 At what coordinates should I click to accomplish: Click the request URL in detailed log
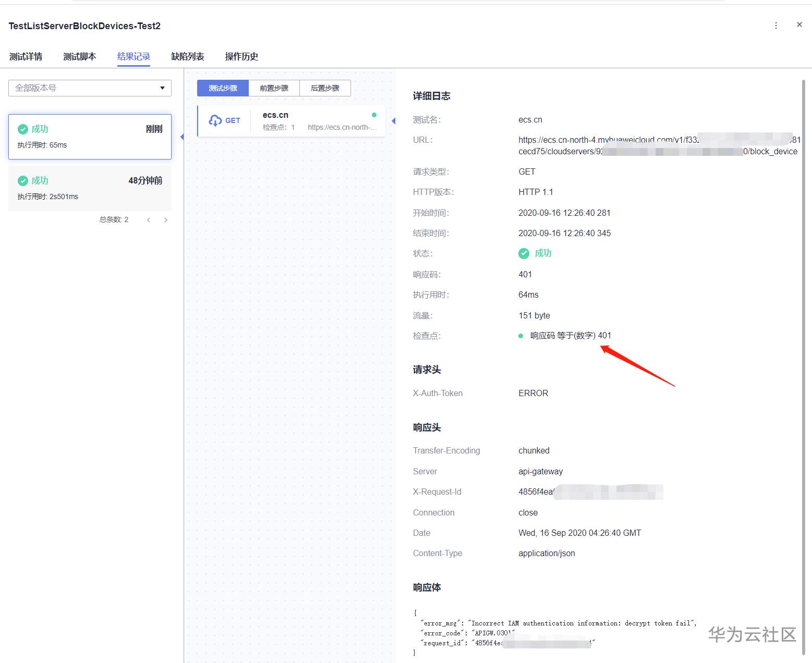[659, 145]
